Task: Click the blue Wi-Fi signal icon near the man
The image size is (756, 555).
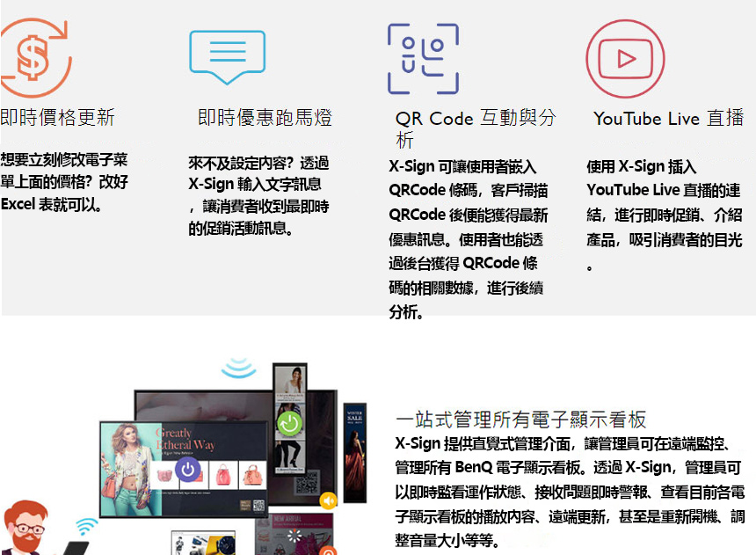Action: tap(86, 526)
